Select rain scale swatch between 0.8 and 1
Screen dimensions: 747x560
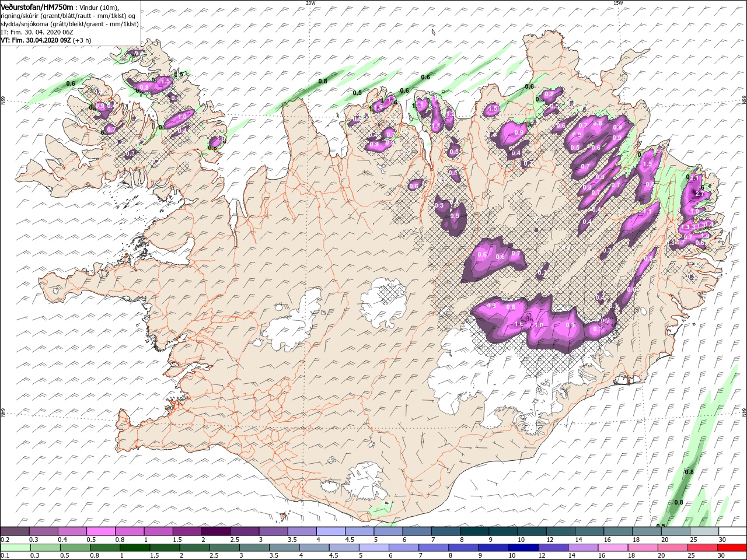pyautogui.click(x=104, y=548)
